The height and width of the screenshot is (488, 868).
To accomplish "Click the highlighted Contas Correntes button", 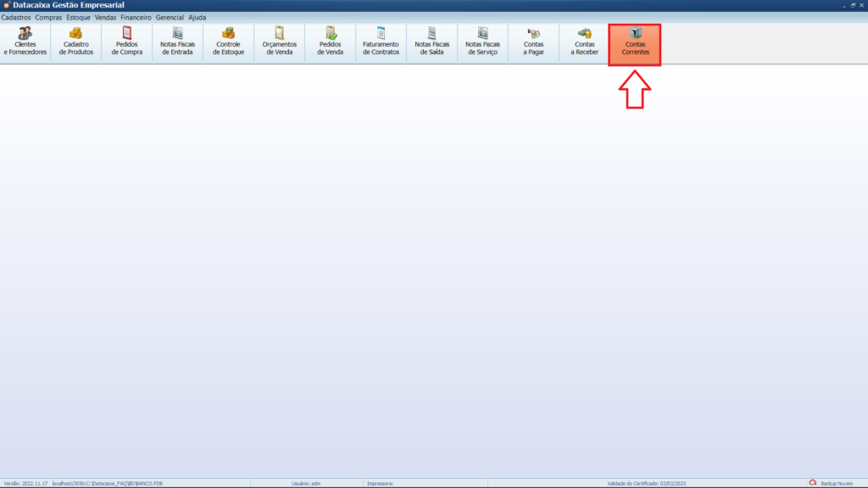I will pyautogui.click(x=635, y=44).
